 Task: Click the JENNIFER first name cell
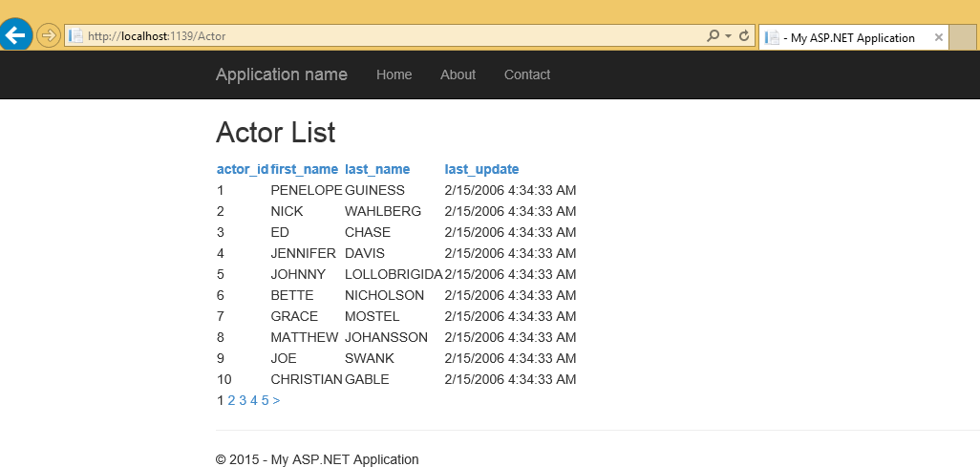(x=303, y=253)
